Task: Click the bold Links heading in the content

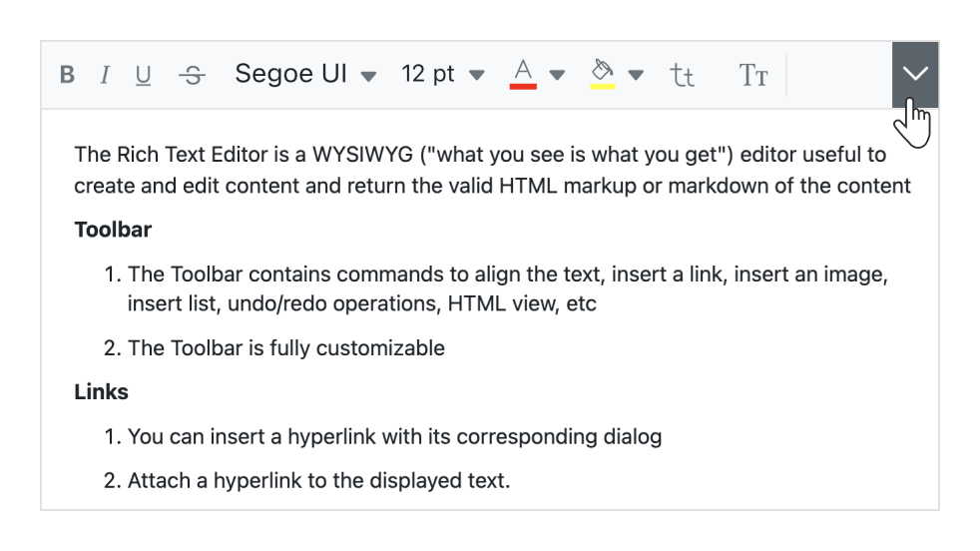Action: [x=101, y=392]
